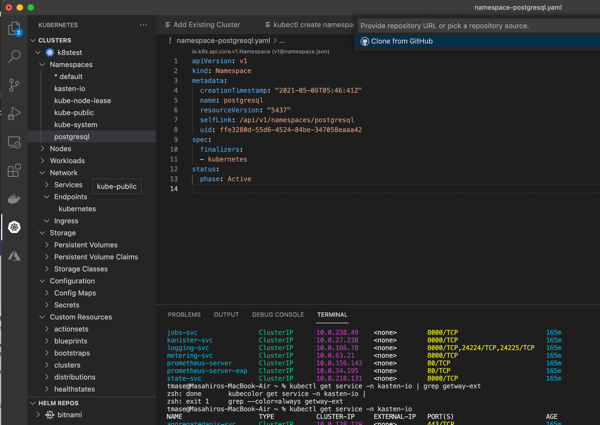The width and height of the screenshot is (600, 425).
Task: Collapse the Namespaces tree node
Action: point(42,64)
